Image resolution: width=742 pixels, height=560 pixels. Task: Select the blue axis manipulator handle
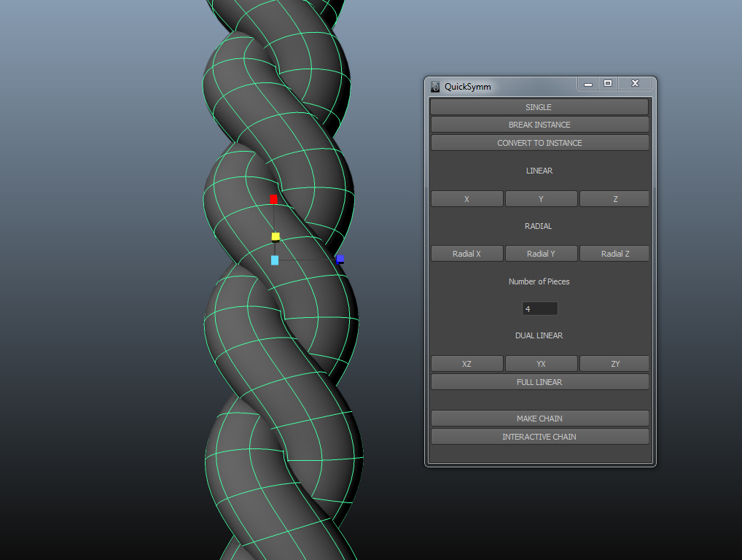tap(340, 259)
